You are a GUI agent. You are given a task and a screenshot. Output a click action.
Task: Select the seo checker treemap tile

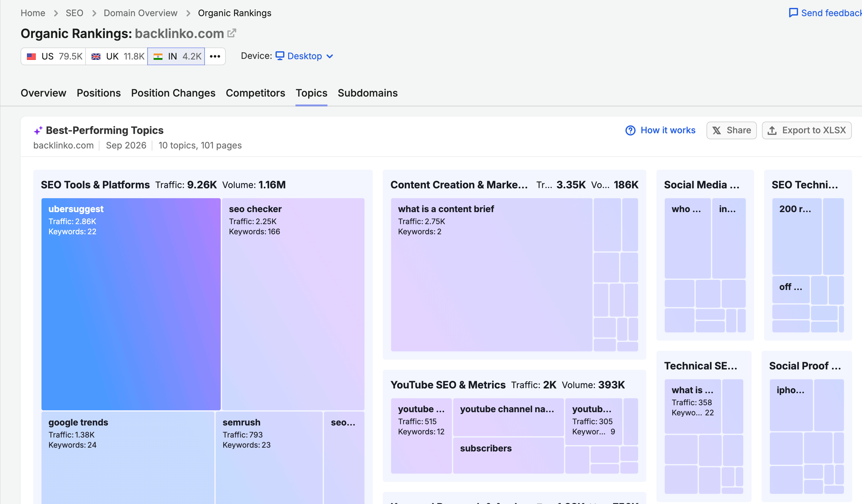293,304
